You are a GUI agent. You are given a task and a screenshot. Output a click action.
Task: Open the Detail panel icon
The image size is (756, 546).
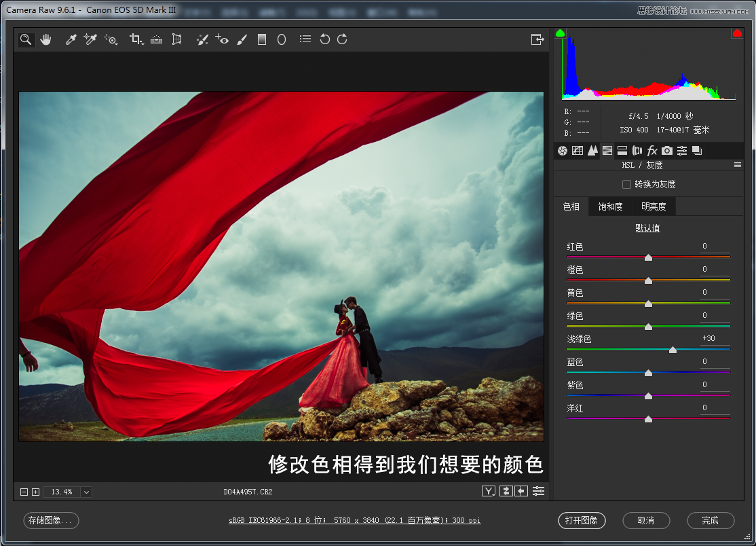coord(592,151)
